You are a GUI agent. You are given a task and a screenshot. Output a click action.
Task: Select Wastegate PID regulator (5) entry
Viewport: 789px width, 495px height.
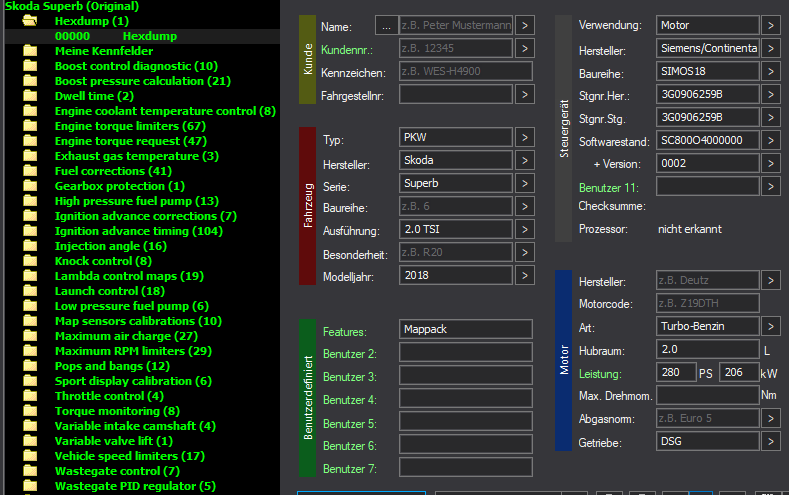coord(135,486)
